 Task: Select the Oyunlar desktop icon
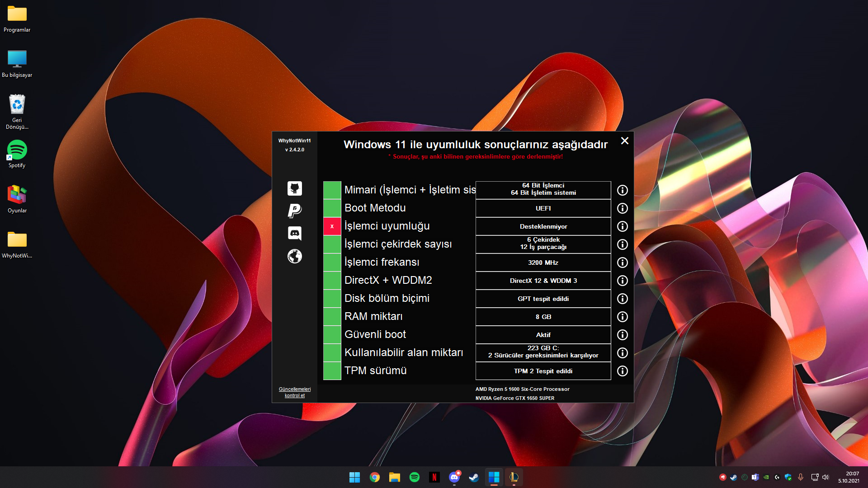coord(17,199)
